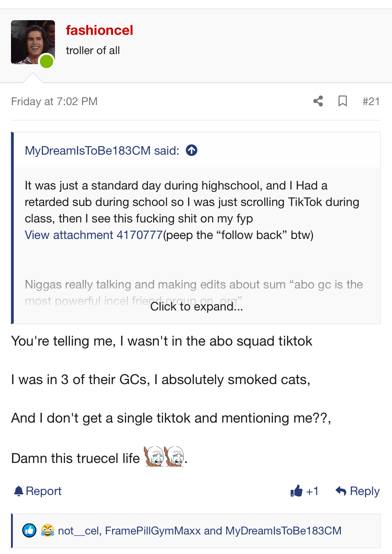Click the Reply arrow icon
Viewport: 392px width, 554px height.
[341, 491]
